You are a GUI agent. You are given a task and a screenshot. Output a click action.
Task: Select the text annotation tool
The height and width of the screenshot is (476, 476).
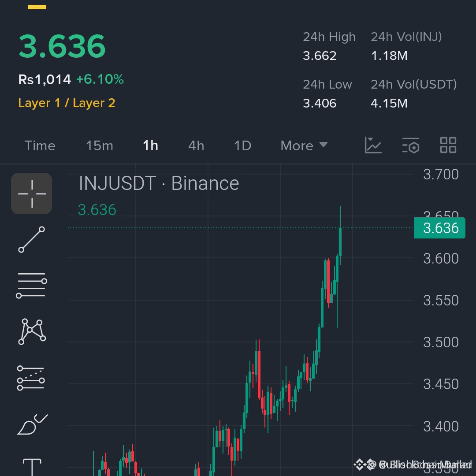click(32, 467)
